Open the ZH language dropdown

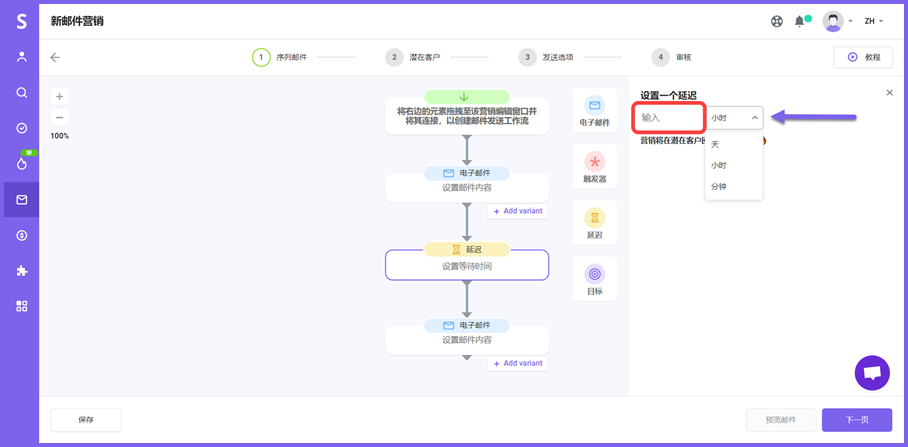(873, 21)
